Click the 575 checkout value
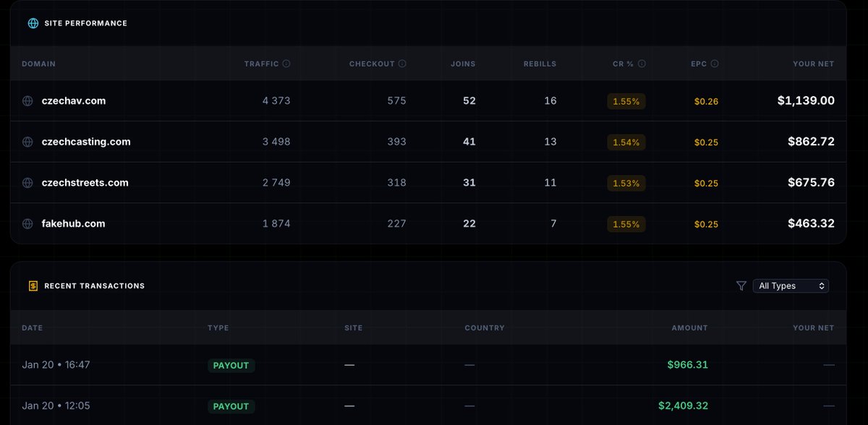 tap(396, 101)
